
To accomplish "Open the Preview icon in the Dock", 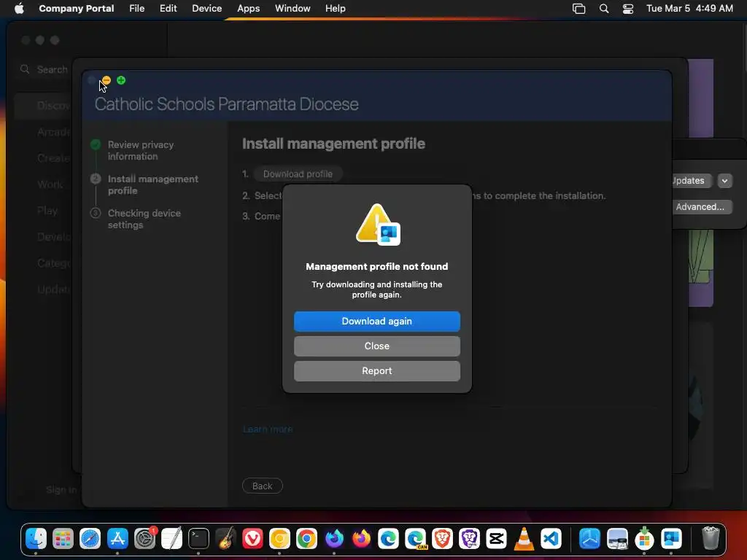I will pos(617,539).
